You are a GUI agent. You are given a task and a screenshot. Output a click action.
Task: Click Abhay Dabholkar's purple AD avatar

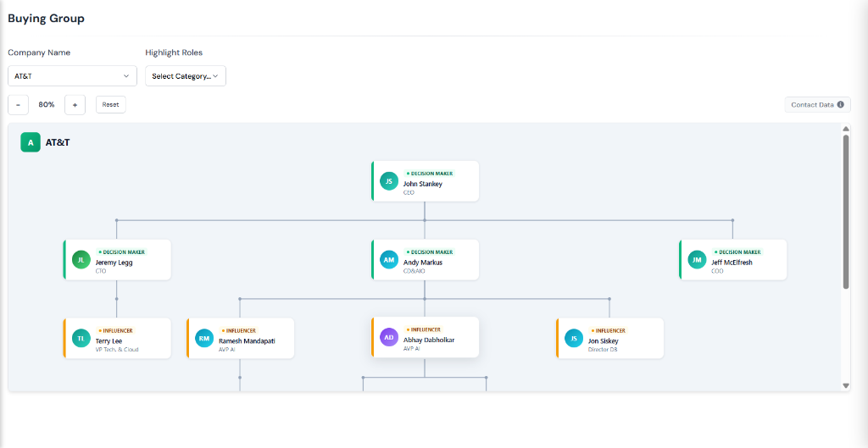389,337
